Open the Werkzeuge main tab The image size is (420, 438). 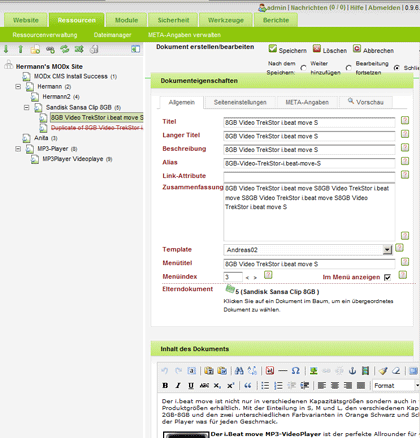coord(226,20)
